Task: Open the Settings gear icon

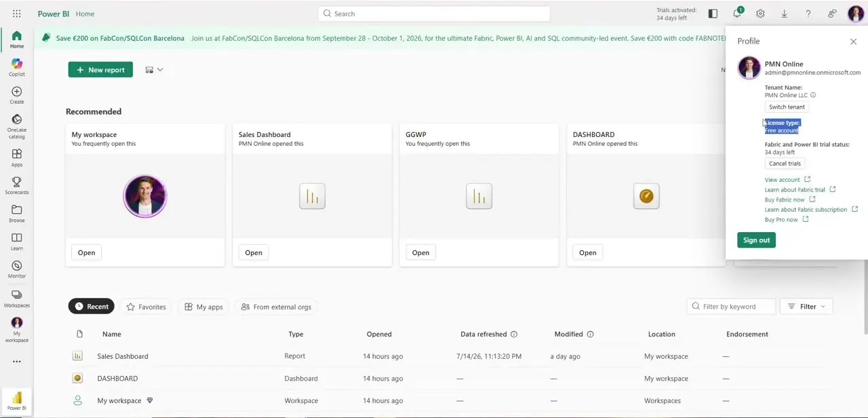Action: tap(760, 14)
